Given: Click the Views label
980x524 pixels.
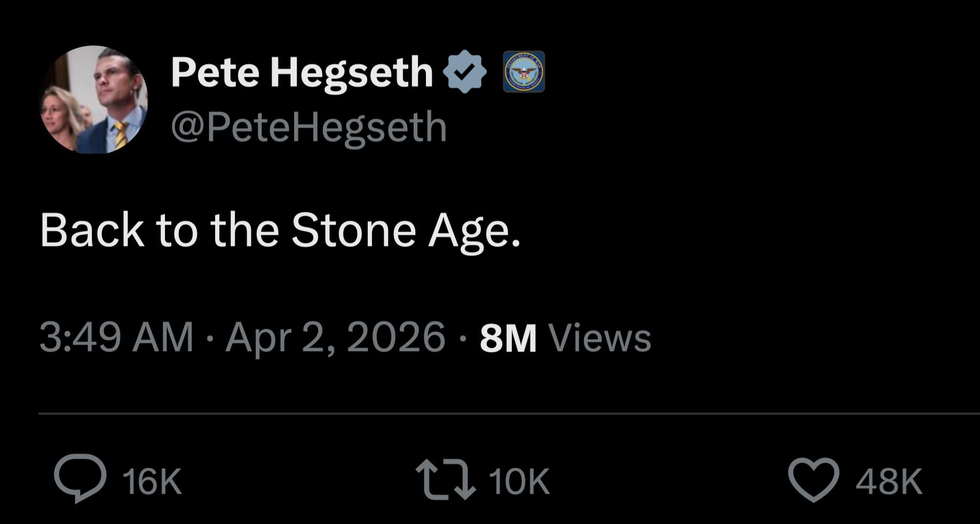Looking at the screenshot, I should point(600,338).
